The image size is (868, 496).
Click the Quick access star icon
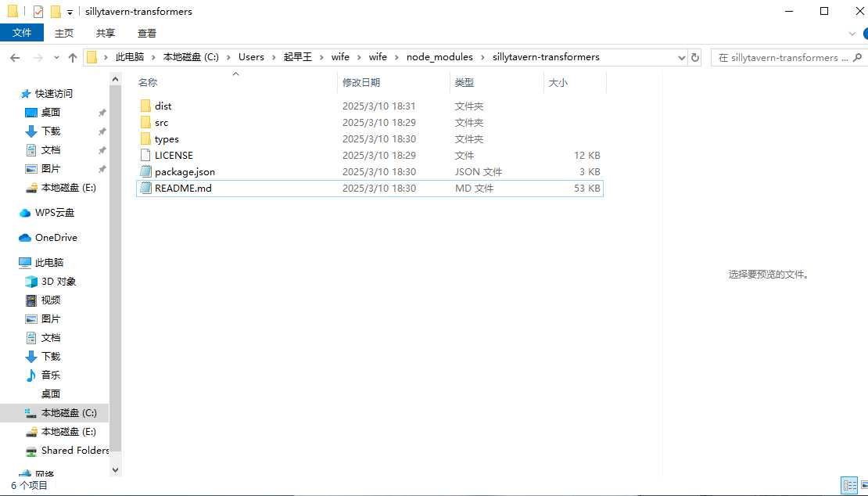click(26, 94)
